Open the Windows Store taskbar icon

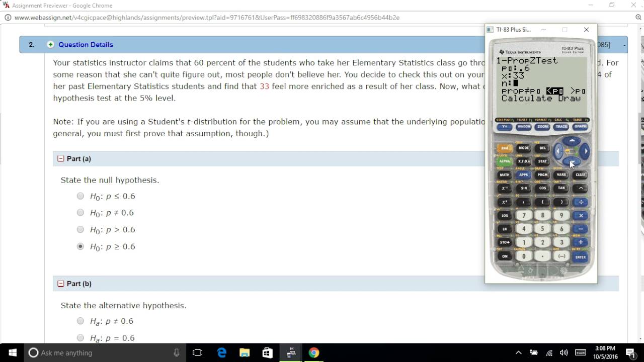(267, 352)
